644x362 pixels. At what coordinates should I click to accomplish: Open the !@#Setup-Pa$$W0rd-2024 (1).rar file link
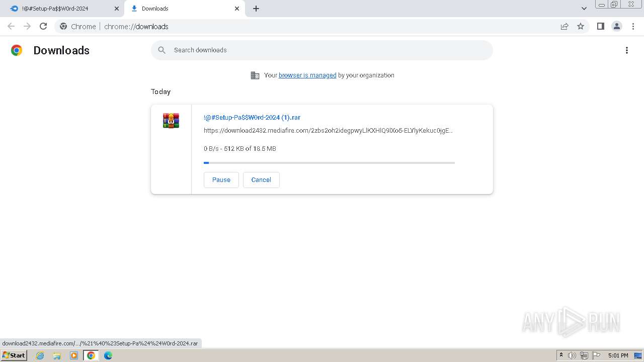tap(252, 118)
